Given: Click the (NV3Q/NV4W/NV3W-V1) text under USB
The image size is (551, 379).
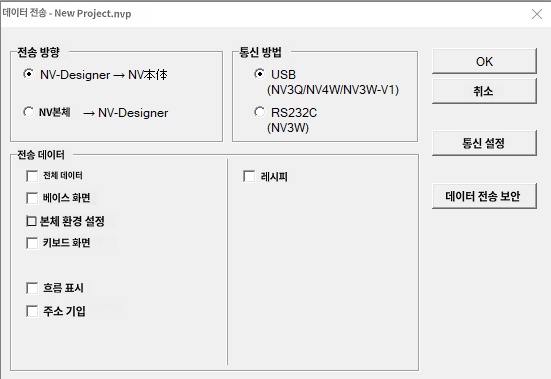Looking at the screenshot, I should pos(333,90).
